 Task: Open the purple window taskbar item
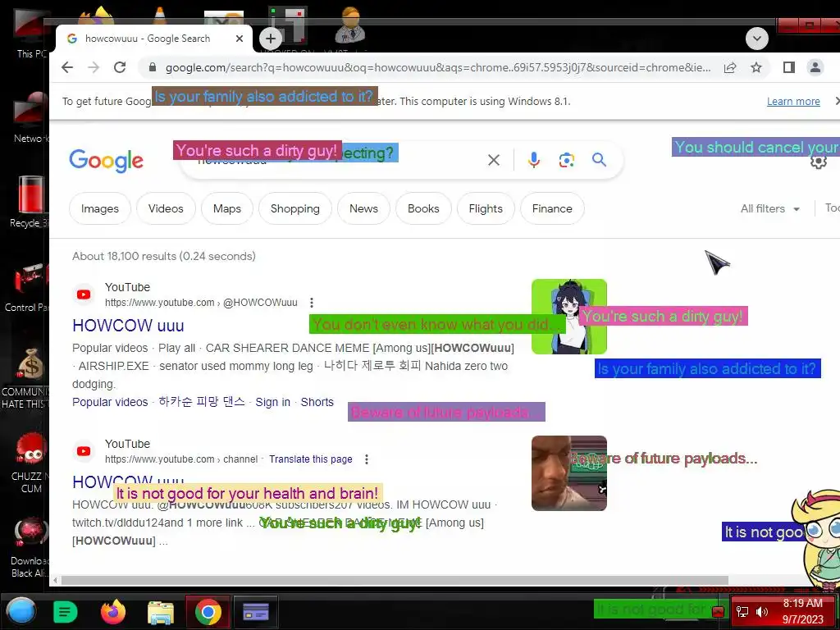pyautogui.click(x=256, y=612)
